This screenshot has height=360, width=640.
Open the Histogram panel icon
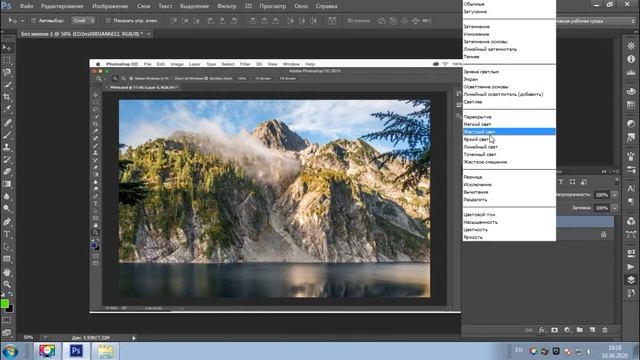[x=631, y=73]
